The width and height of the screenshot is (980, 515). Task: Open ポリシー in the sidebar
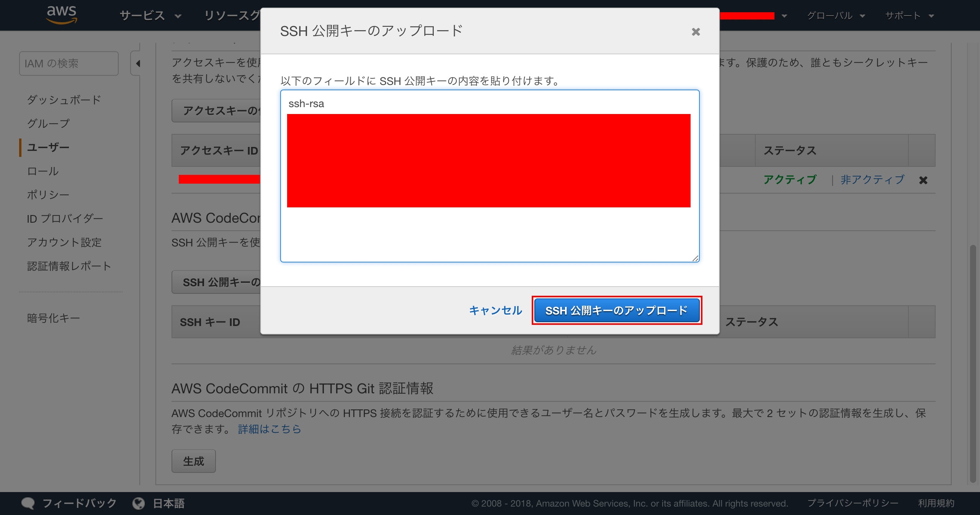48,195
